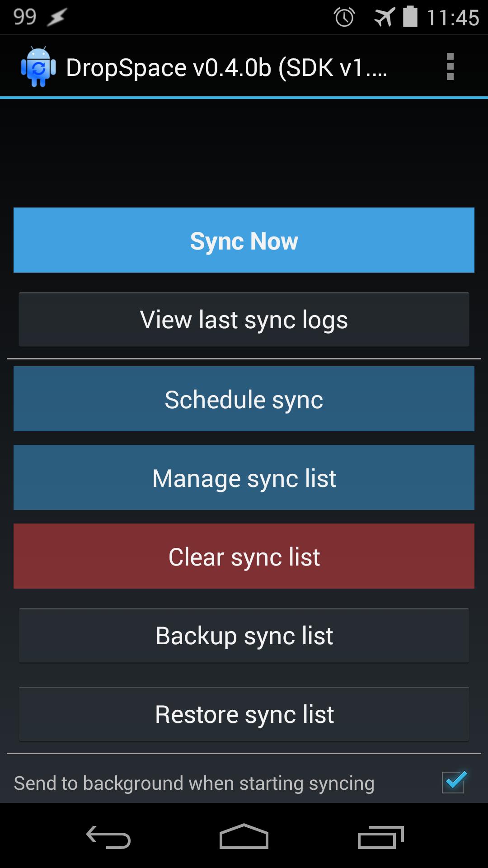This screenshot has width=488, height=868.
Task: Tap Backup sync list
Action: [x=244, y=636]
